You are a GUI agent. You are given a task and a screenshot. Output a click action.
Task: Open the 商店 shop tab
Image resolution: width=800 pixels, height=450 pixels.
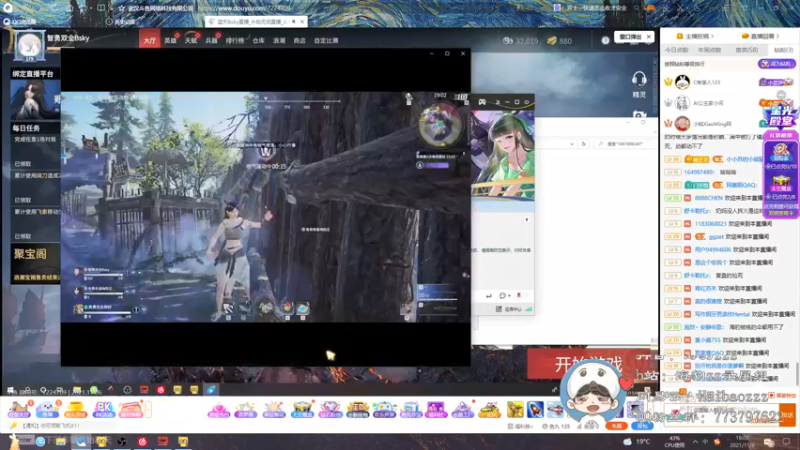[299, 41]
